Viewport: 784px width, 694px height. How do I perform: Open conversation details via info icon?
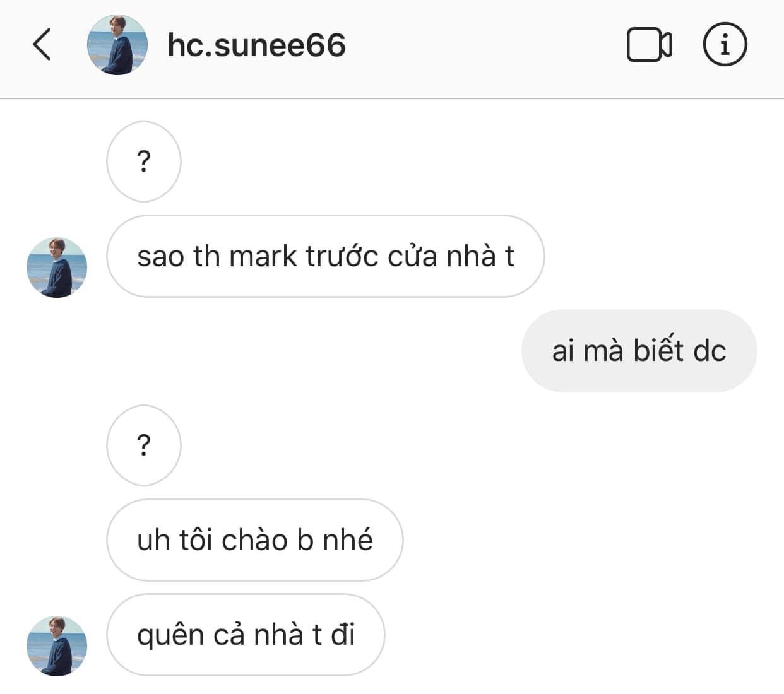click(725, 45)
